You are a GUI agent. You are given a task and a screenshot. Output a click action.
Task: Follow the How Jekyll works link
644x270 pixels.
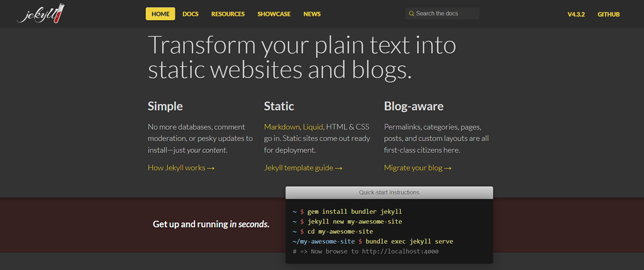[181, 168]
